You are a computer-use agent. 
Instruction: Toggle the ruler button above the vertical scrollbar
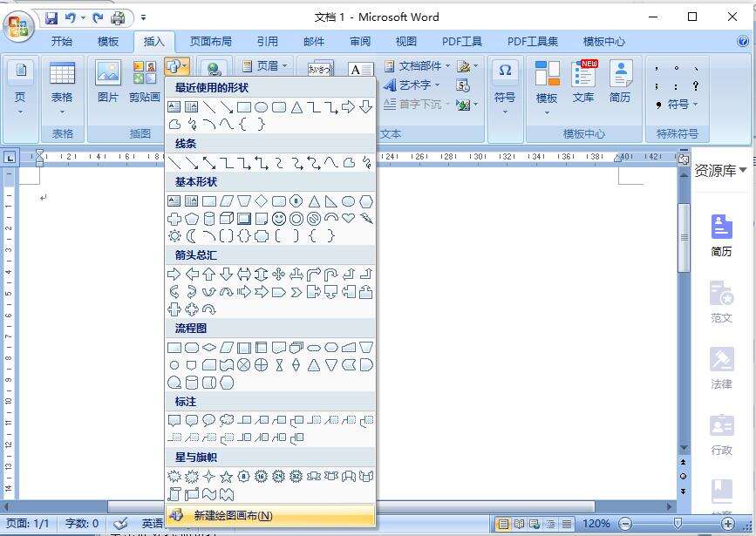[684, 159]
